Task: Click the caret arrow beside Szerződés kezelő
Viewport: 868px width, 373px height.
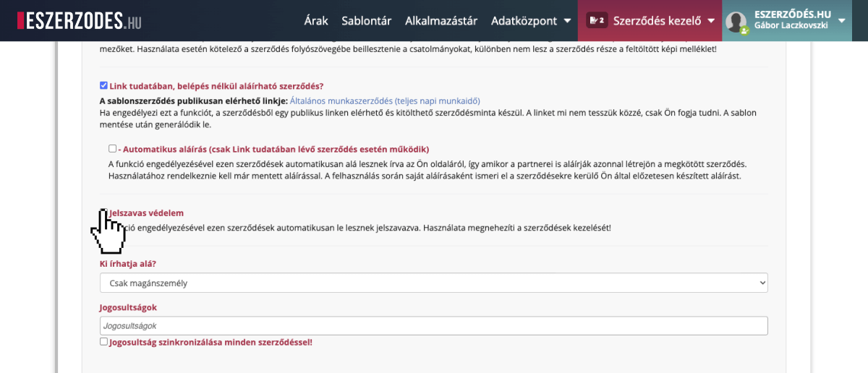Action: click(712, 21)
